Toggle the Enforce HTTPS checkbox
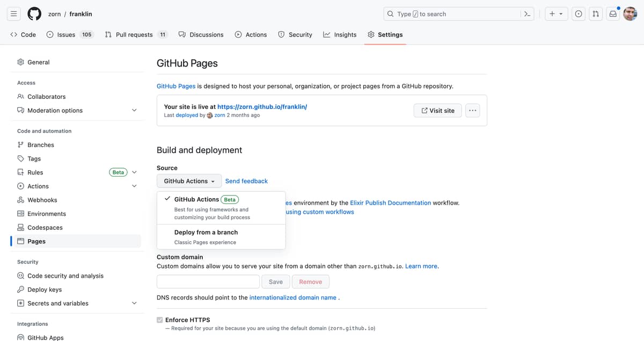644x341 pixels. tap(159, 320)
